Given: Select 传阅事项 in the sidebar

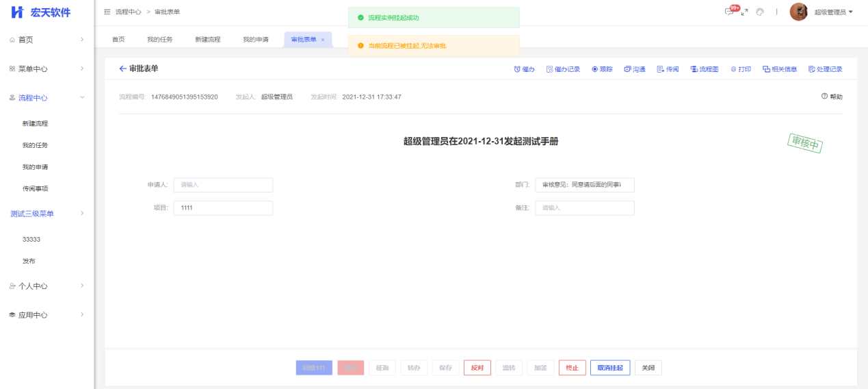Looking at the screenshot, I should click(x=36, y=188).
